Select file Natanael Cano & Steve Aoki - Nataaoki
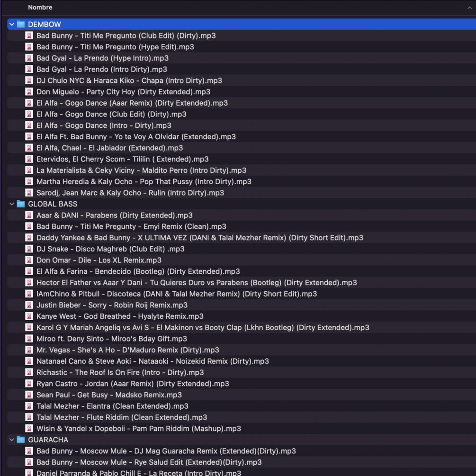476x476 pixels. [153, 361]
